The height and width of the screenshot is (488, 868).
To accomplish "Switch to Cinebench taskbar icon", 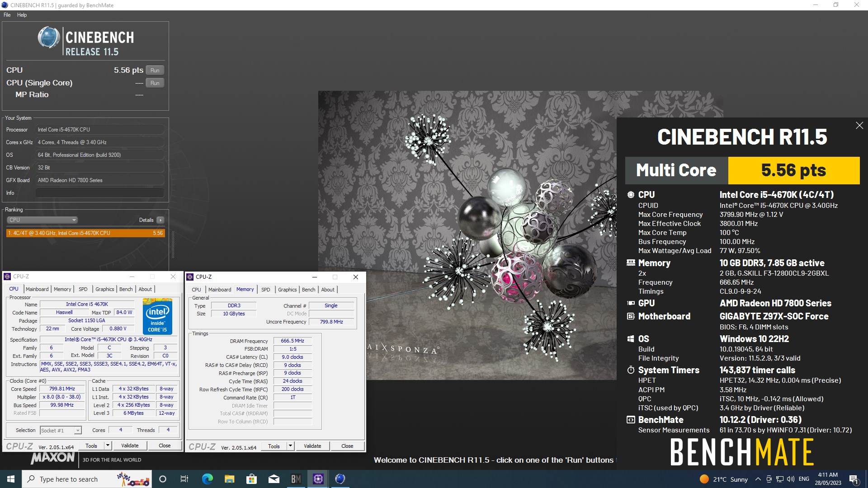I will pos(340,479).
